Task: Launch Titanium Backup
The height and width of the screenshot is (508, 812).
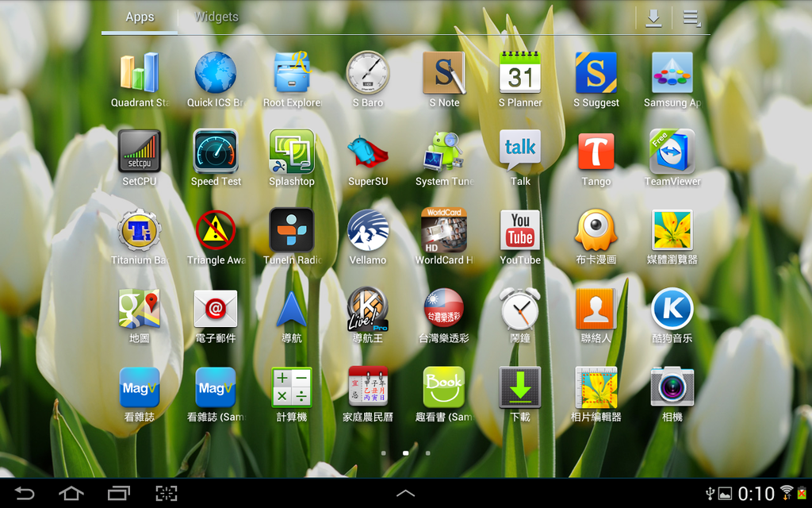Action: pos(140,230)
